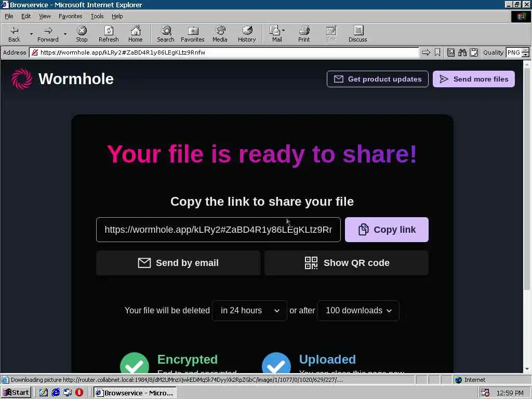Click the Mail toolbar button

(275, 34)
